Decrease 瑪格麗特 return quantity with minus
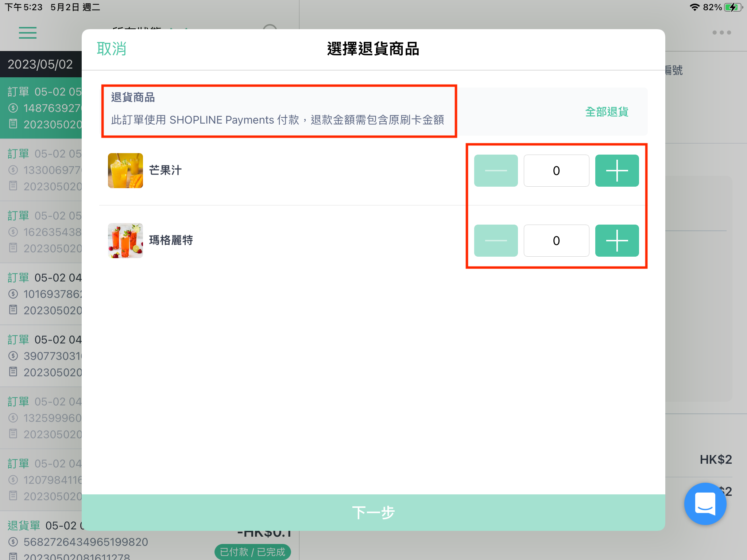747x560 pixels. [x=496, y=241]
